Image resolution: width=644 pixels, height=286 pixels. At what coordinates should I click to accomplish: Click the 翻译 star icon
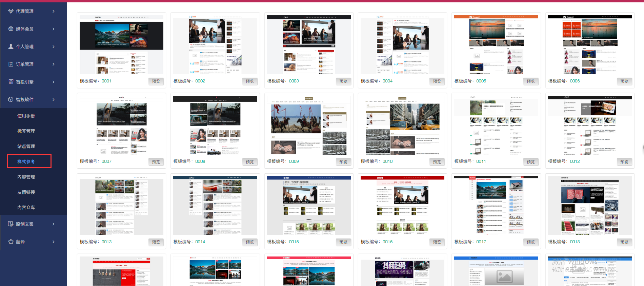click(11, 242)
